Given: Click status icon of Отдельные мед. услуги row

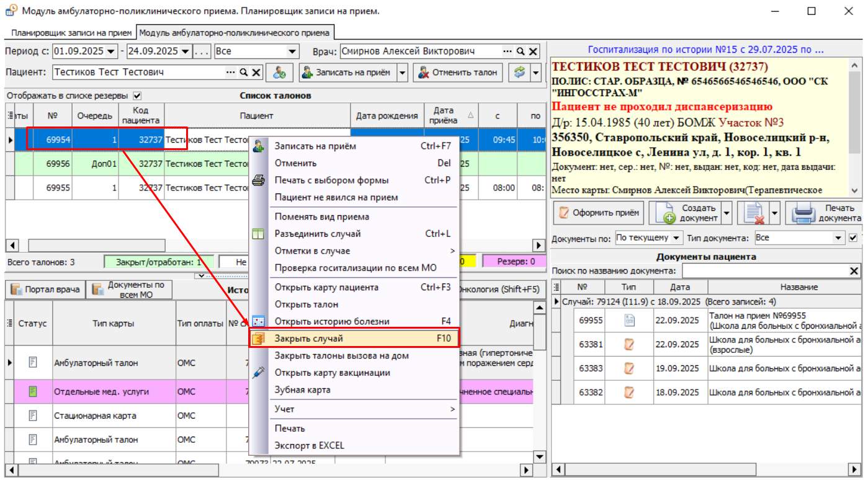Looking at the screenshot, I should pos(34,392).
